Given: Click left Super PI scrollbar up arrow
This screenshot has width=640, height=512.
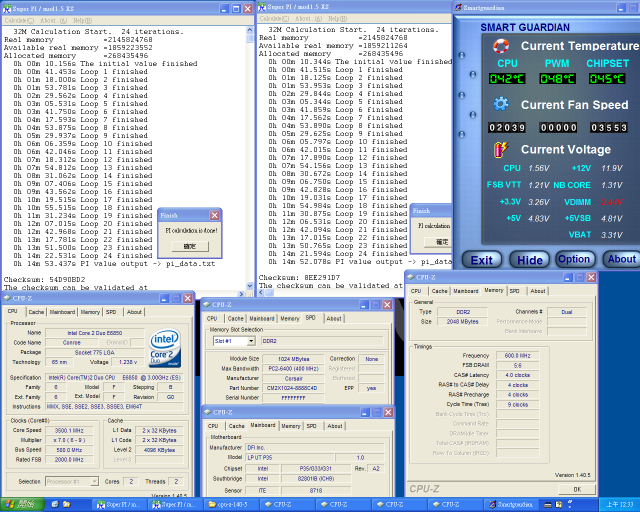Looking at the screenshot, I should pyautogui.click(x=250, y=30).
